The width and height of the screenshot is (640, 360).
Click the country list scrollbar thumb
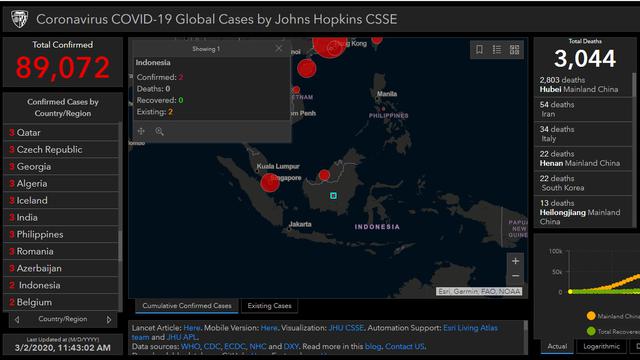120,246
